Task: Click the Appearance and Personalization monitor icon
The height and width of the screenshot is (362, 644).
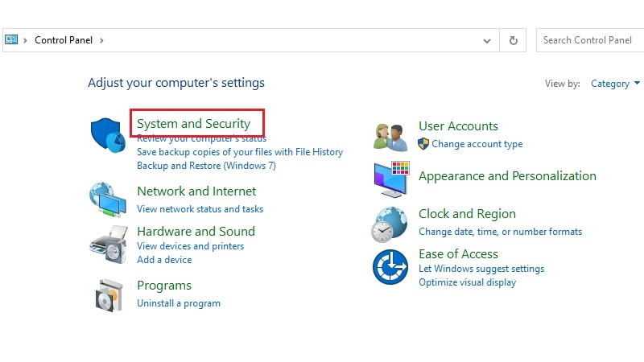Action: (x=391, y=179)
